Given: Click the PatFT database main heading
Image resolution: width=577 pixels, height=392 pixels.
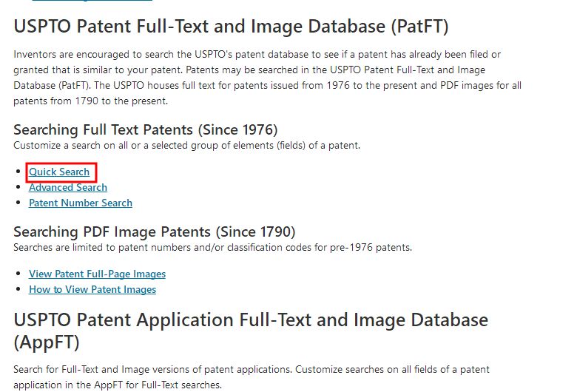Looking at the screenshot, I should pyautogui.click(x=231, y=27).
